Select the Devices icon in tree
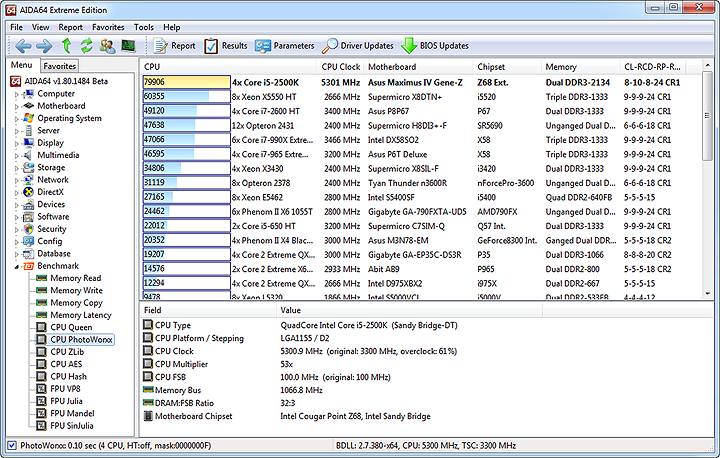Screen dimensions: 720x458 tap(28, 204)
